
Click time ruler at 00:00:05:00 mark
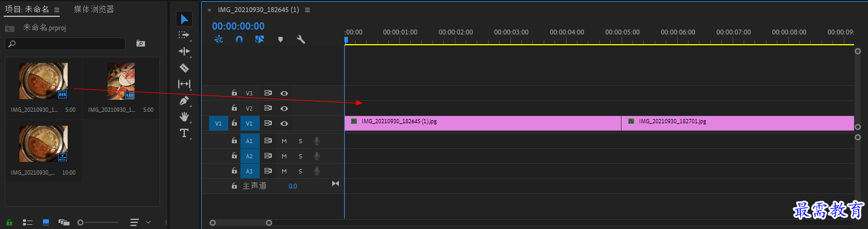622,32
